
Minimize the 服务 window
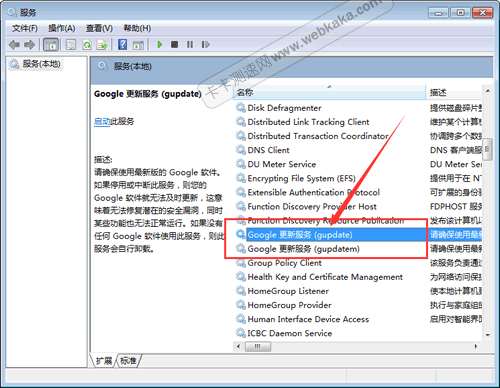(x=438, y=13)
